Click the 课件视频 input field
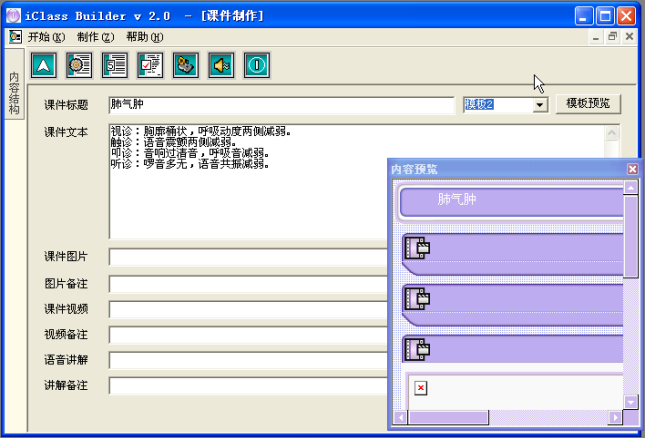Screen dimensions: 645x439 point(248,309)
